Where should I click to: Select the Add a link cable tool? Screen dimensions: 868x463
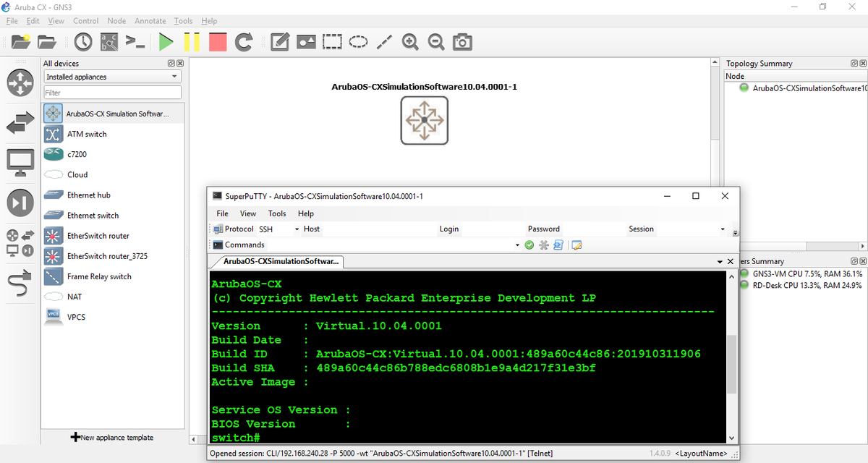point(20,283)
